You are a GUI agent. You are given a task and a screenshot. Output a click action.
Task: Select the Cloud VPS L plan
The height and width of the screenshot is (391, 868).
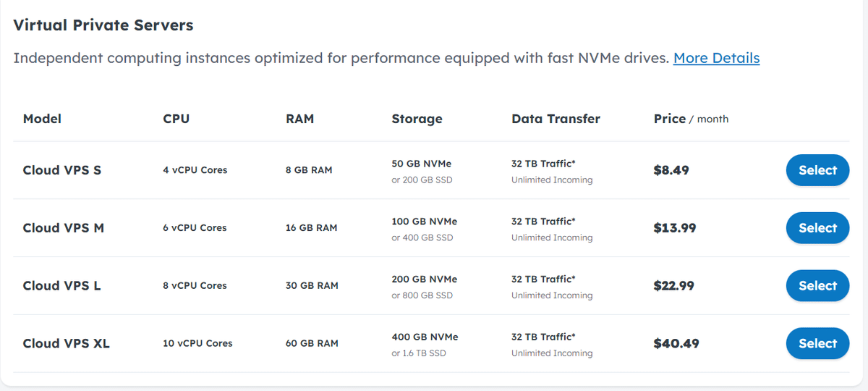[817, 286]
